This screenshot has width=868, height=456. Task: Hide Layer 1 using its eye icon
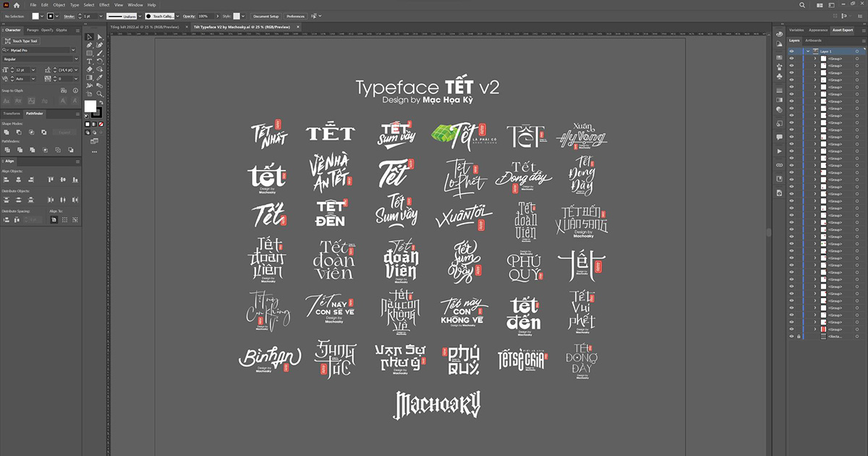791,51
